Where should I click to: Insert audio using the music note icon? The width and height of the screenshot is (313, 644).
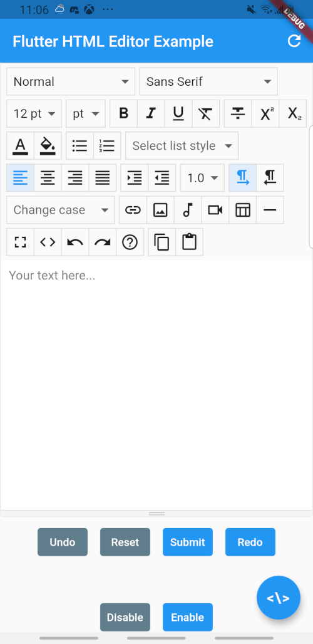click(188, 210)
